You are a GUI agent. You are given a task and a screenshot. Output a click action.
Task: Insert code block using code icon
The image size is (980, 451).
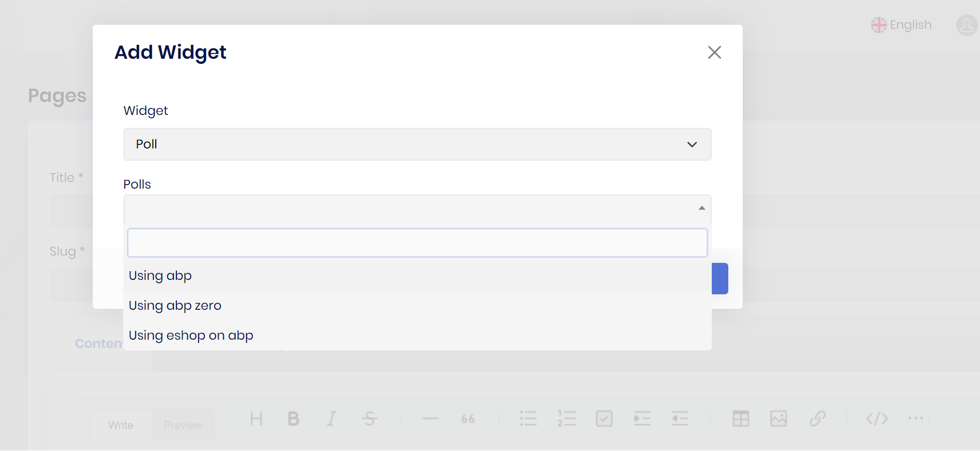pos(877,419)
